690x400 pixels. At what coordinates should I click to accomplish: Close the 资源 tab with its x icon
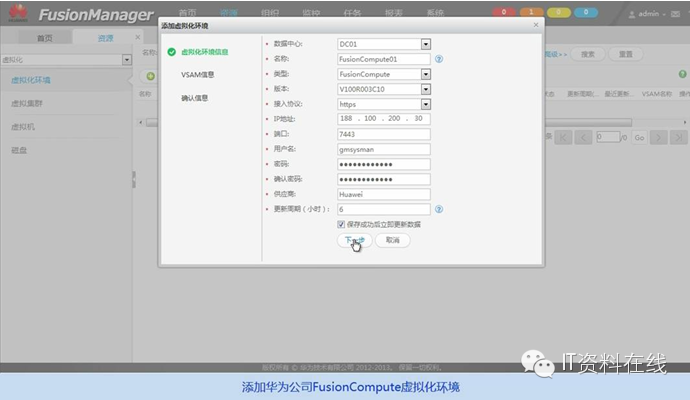[138, 37]
